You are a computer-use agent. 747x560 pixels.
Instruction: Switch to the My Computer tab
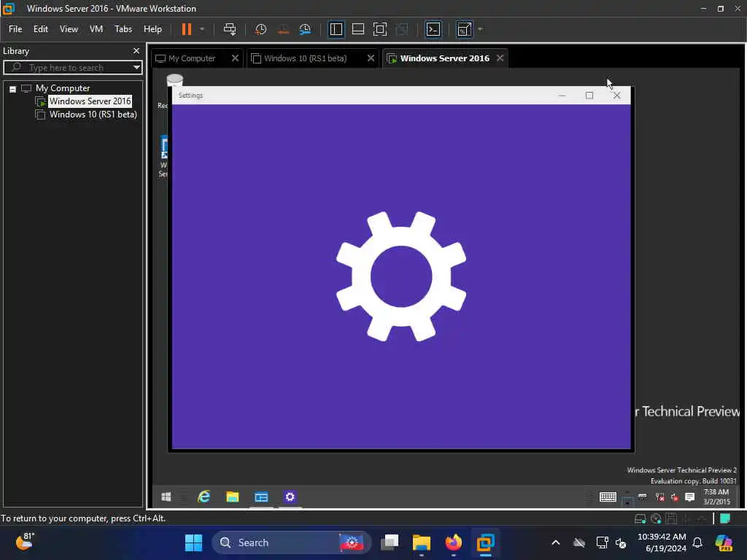(192, 58)
